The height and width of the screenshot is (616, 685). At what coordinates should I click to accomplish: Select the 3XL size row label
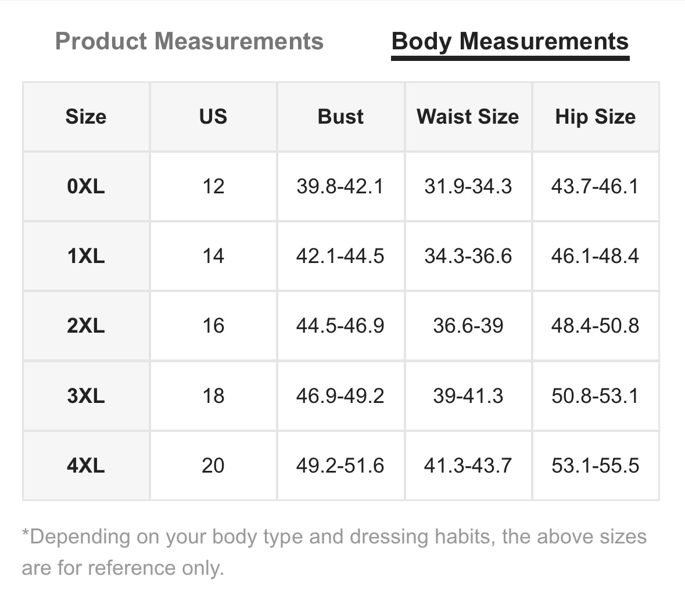(x=86, y=396)
